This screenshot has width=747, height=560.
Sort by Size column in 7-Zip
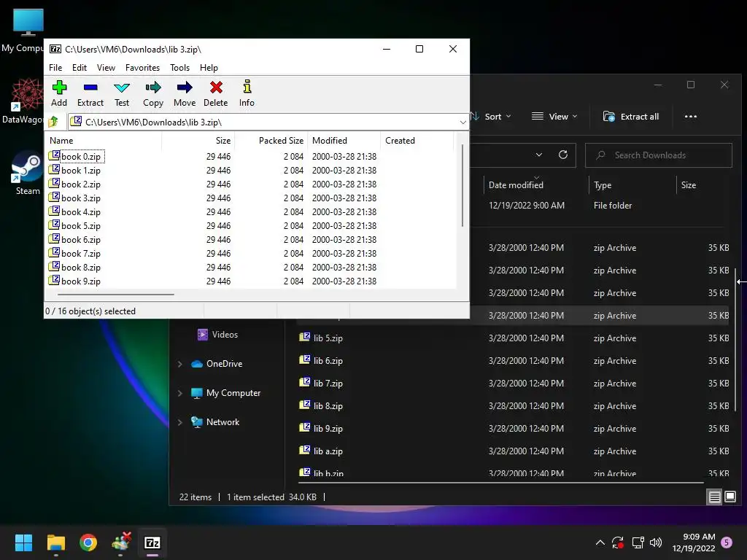pyautogui.click(x=223, y=141)
